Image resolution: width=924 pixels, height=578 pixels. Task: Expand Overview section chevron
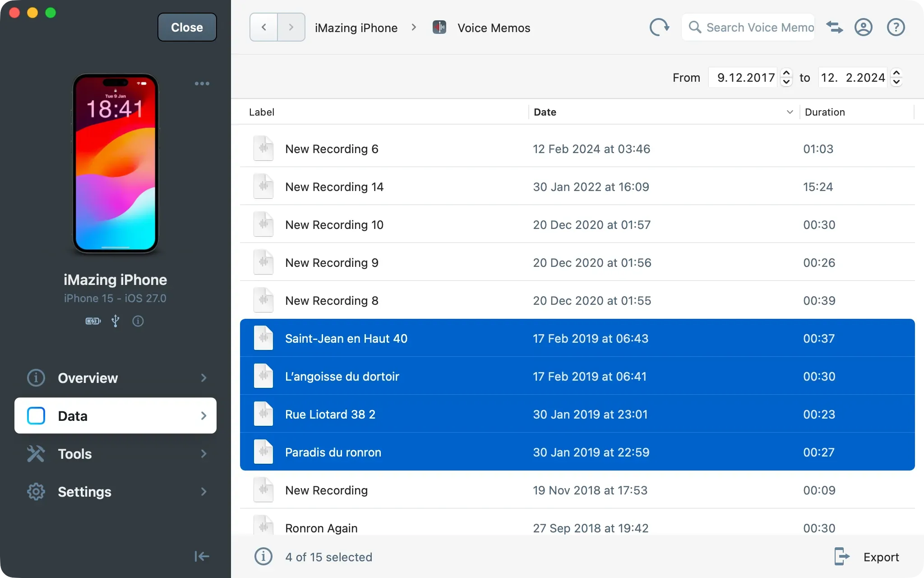pyautogui.click(x=204, y=378)
